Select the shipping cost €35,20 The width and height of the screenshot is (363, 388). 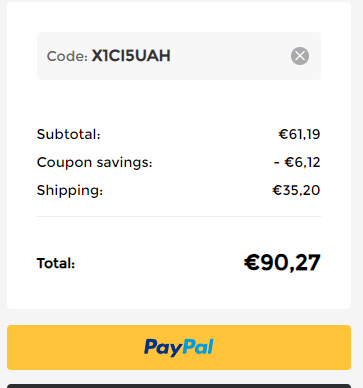click(296, 190)
